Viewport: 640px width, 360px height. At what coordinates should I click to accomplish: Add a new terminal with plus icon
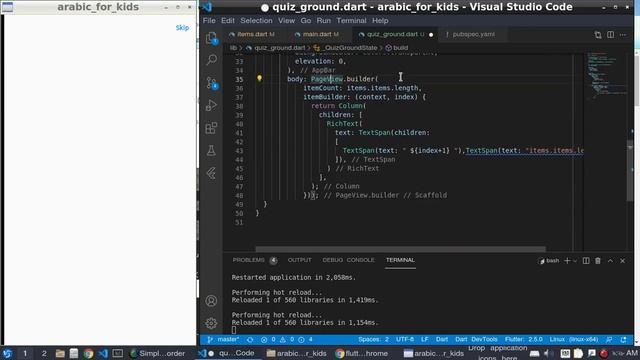[x=567, y=261]
